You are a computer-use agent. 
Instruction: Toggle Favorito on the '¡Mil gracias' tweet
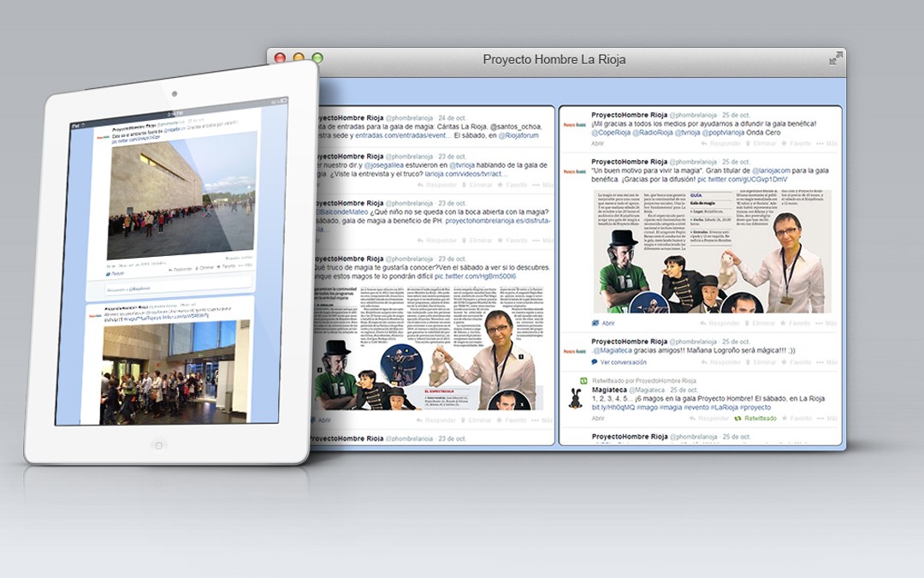click(793, 143)
